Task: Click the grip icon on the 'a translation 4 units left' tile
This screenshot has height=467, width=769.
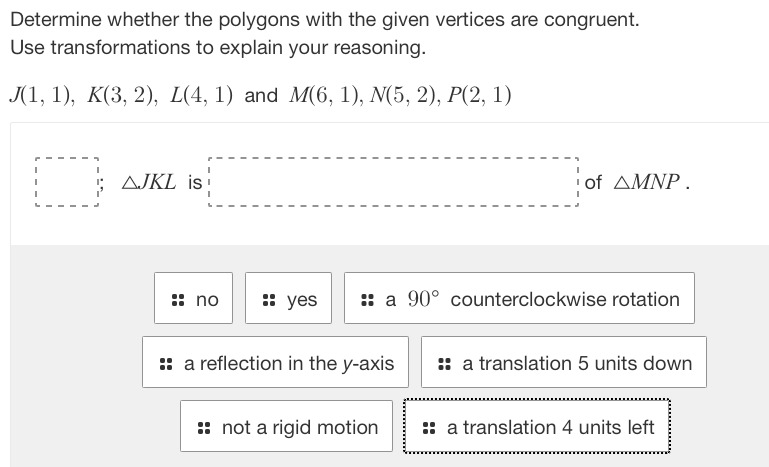Action: (x=429, y=428)
